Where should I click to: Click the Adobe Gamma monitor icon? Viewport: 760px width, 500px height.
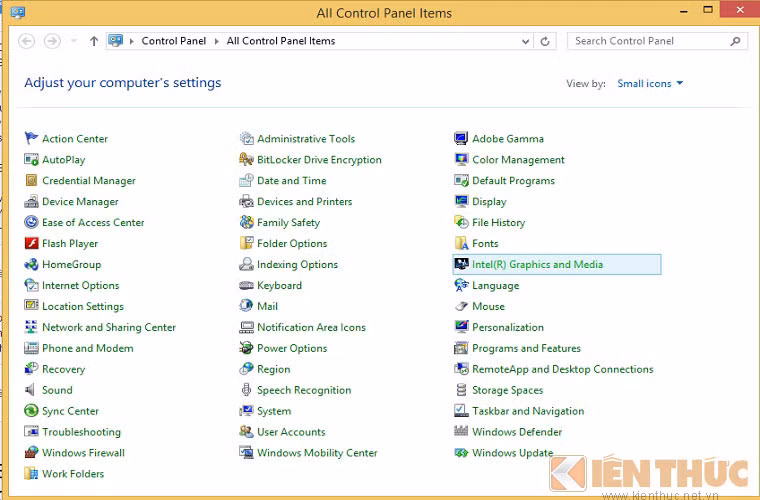pos(461,139)
